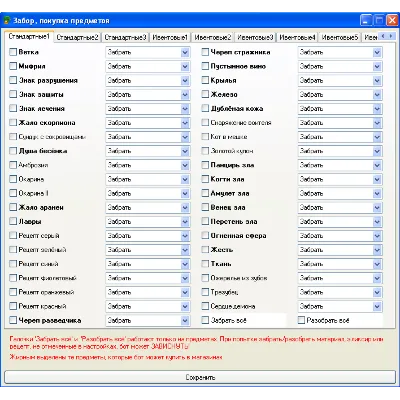The image size is (400, 400).
Task: Tick the Жало скорпиона checkbox
Action: (x=13, y=123)
